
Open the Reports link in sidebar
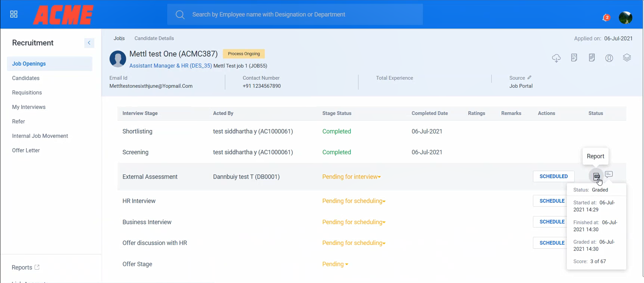pos(22,267)
